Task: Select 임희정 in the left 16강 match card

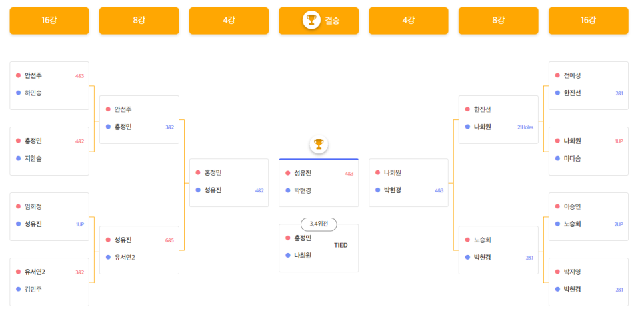Action: point(33,206)
